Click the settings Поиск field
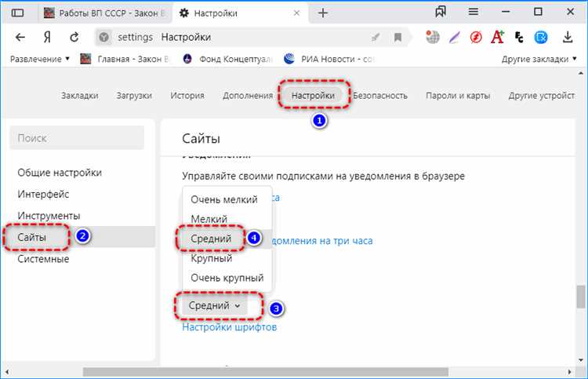 [x=77, y=138]
